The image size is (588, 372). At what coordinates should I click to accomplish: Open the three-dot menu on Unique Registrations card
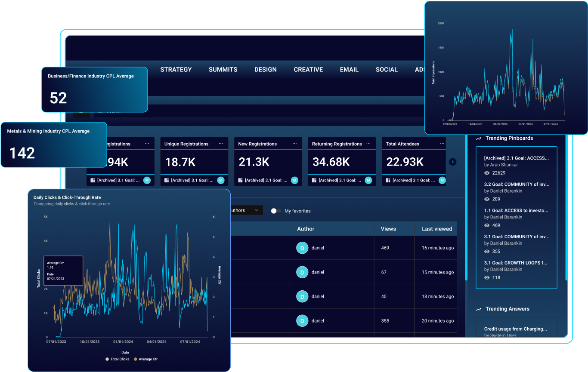coord(220,143)
